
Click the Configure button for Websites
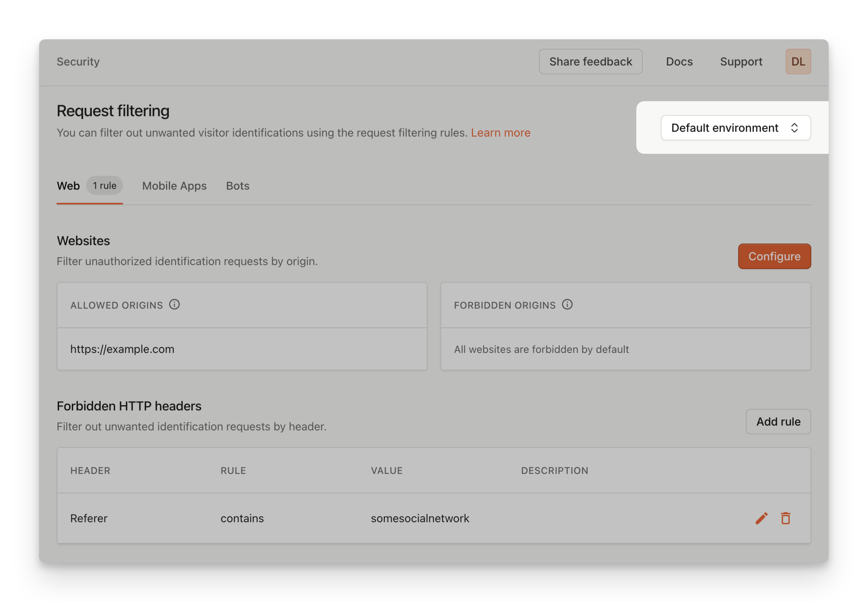coord(774,256)
